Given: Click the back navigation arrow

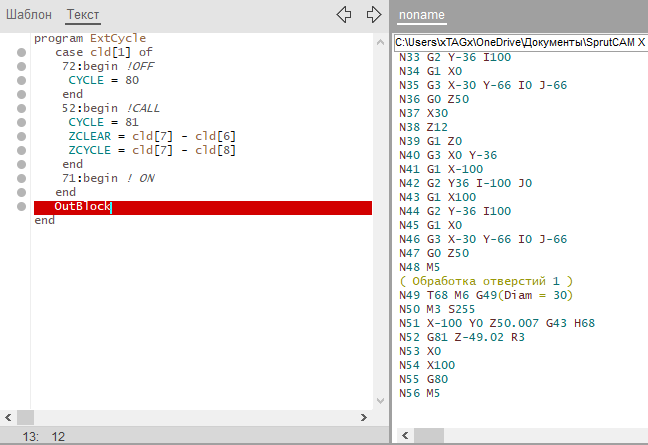Looking at the screenshot, I should (x=344, y=15).
